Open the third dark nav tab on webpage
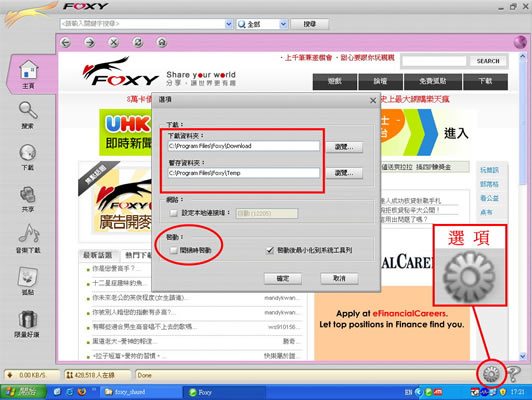The height and width of the screenshot is (400, 532). coord(433,81)
